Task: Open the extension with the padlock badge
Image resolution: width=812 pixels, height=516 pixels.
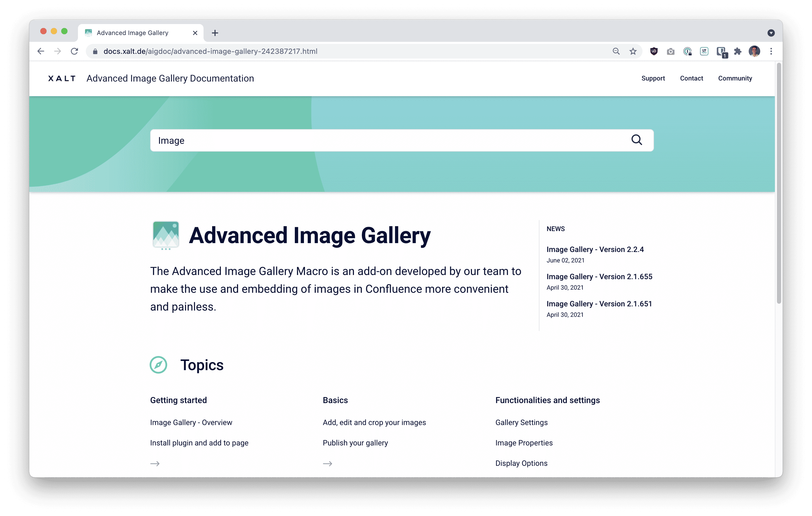Action: click(687, 51)
